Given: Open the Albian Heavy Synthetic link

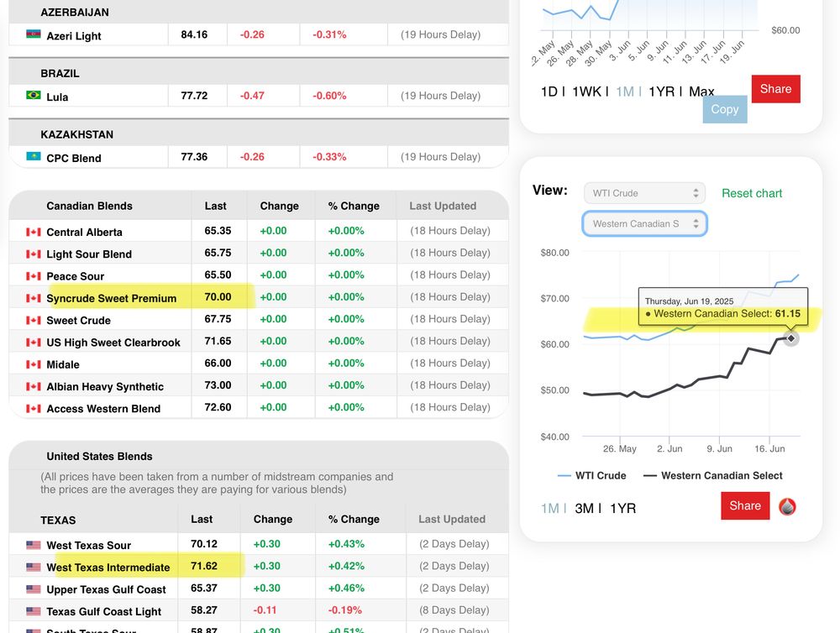Looking at the screenshot, I should point(105,386).
